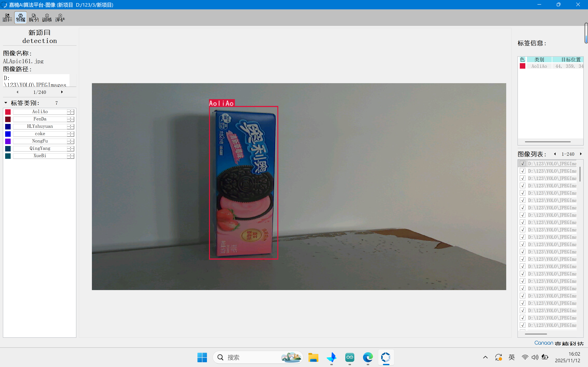Screen dimensions: 588x367
Task: Open the 项目 (Project) toolbar section
Action: tap(7, 18)
